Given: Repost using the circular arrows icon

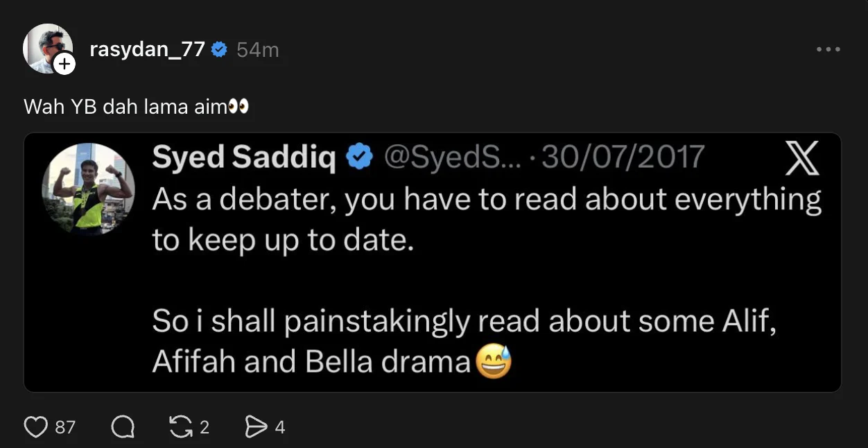Looking at the screenshot, I should coord(181,427).
